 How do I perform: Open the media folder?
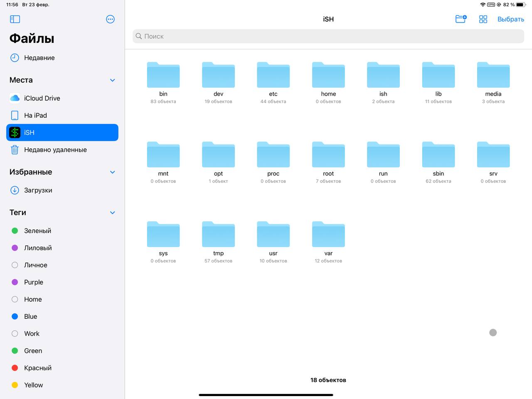493,75
